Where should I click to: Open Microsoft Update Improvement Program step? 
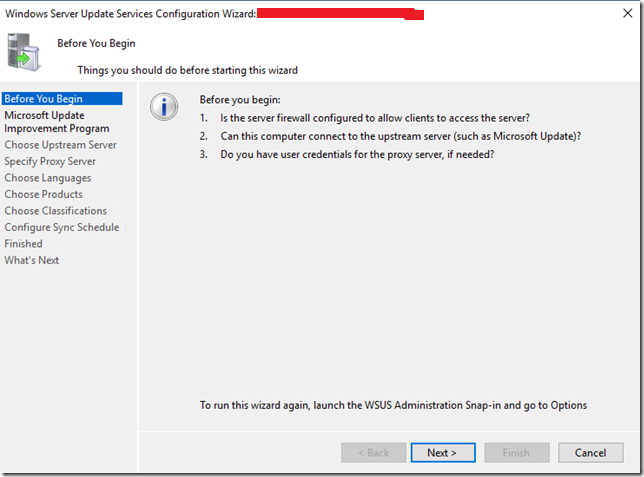[57, 122]
